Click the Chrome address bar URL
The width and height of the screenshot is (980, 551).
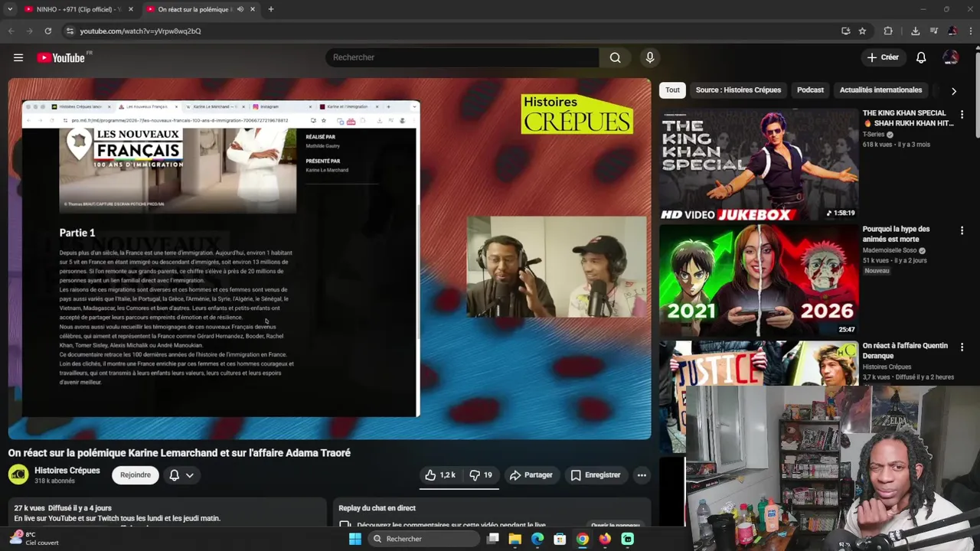[x=140, y=31]
